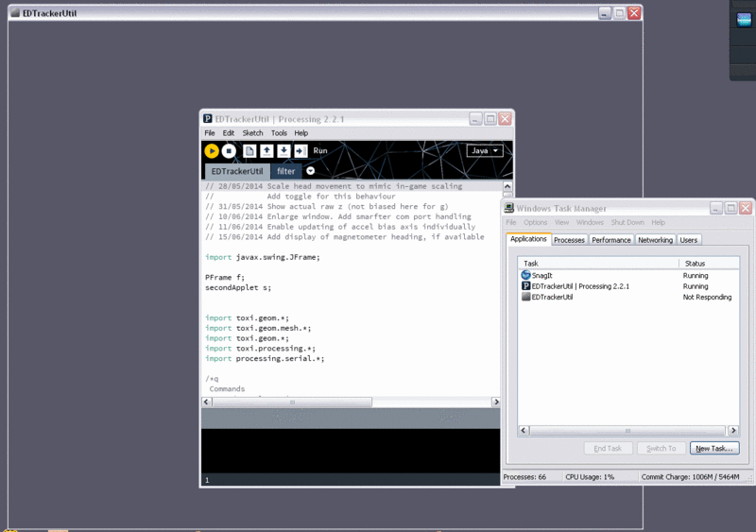Click the SnagIt icon in task list
Image resolution: width=756 pixels, height=532 pixels.
[x=525, y=275]
